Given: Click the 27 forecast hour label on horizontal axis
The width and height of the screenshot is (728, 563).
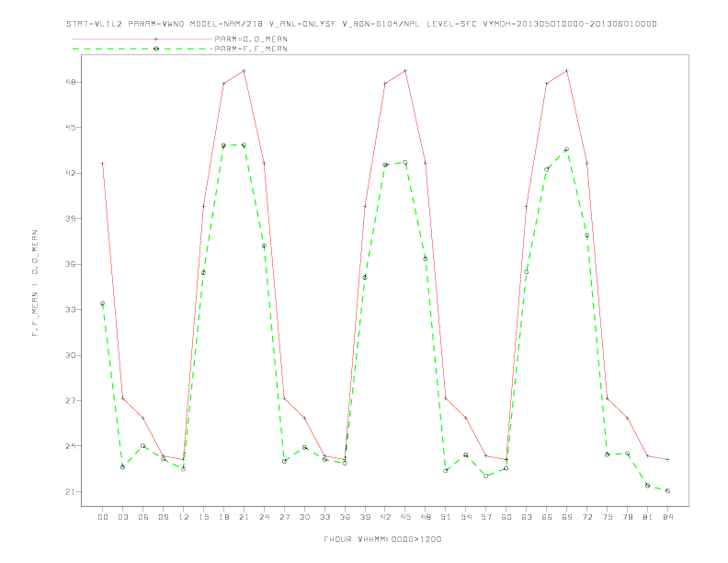Looking at the screenshot, I should (284, 517).
